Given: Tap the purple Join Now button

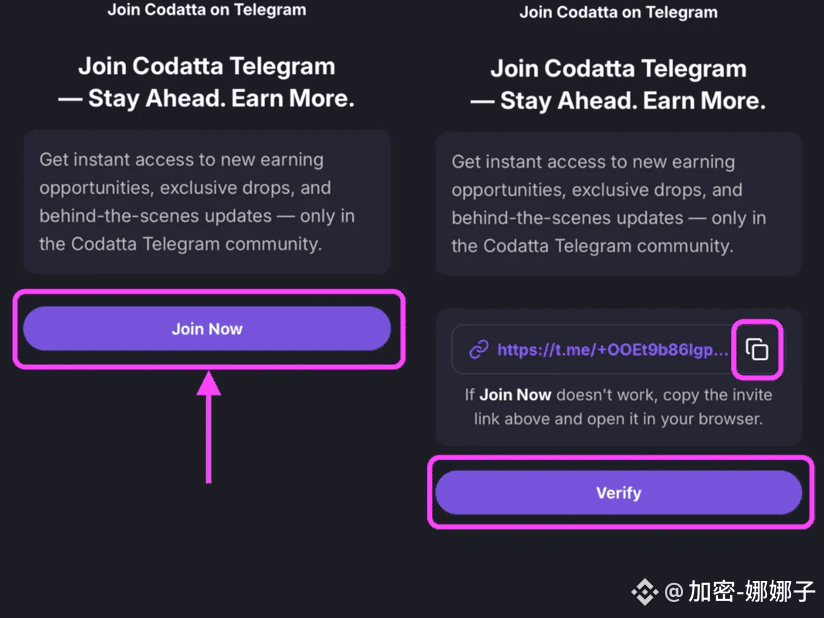Looking at the screenshot, I should [x=207, y=329].
